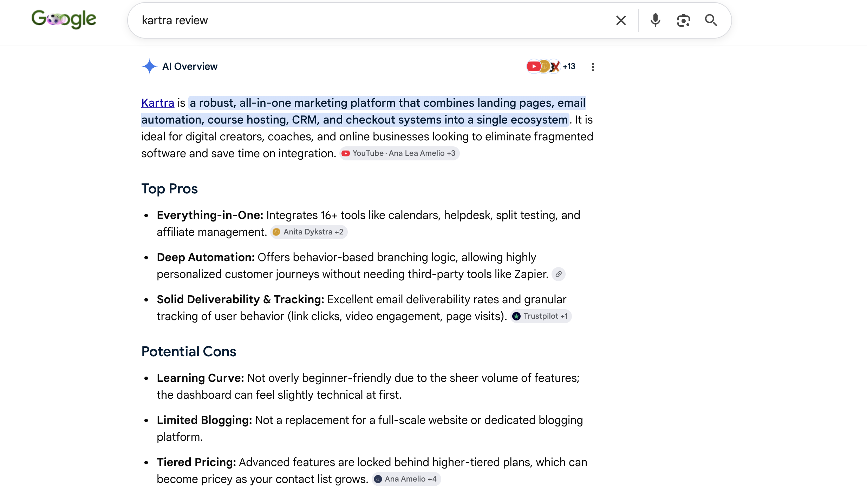The image size is (867, 504).
Task: Click the link icon after the Zapier sentence
Action: click(x=558, y=274)
